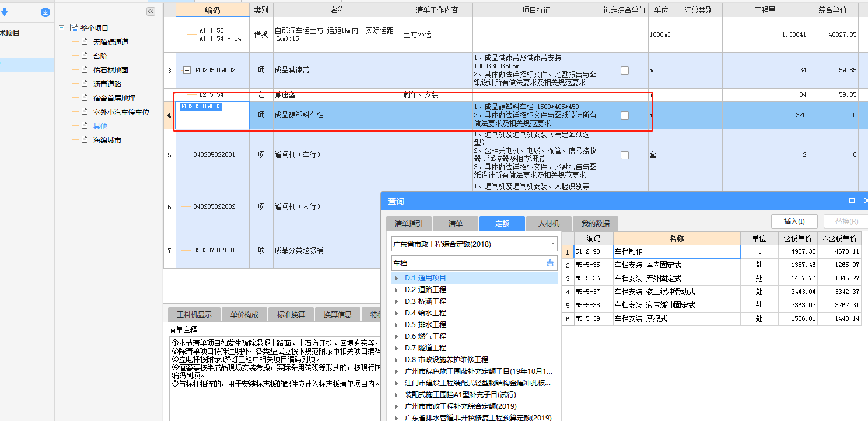This screenshot has width=868, height=421.
Task: Select 沥青道路 in project tree
Action: pyautogui.click(x=107, y=84)
